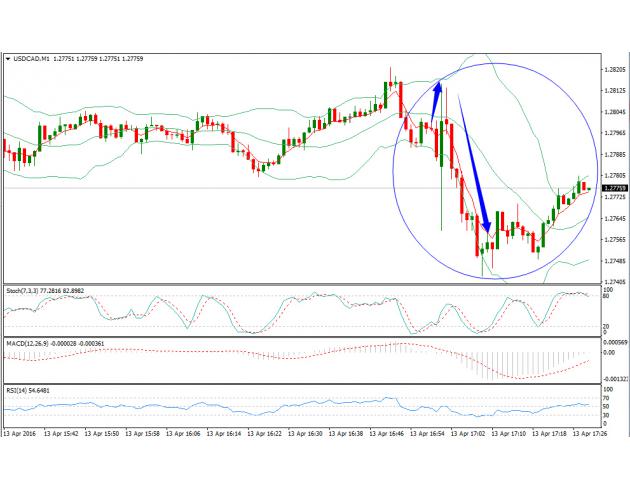
Task: Click the 1.27405 price axis label
Action: pos(616,283)
